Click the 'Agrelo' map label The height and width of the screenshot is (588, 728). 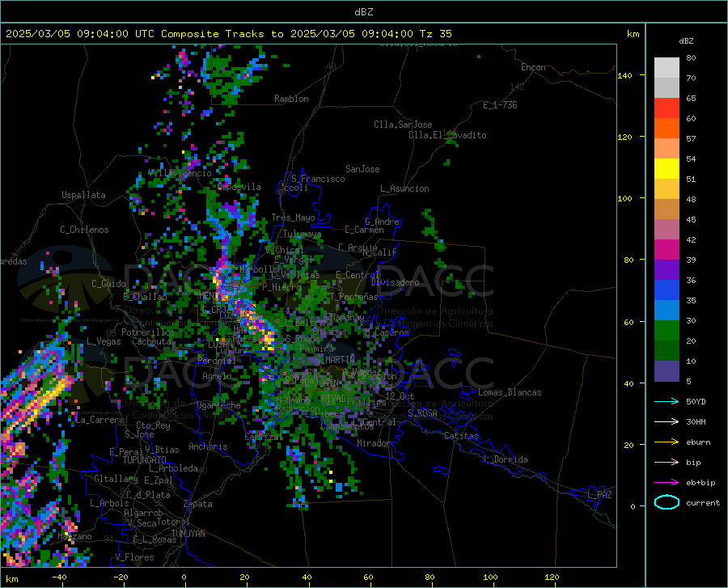coord(217,376)
